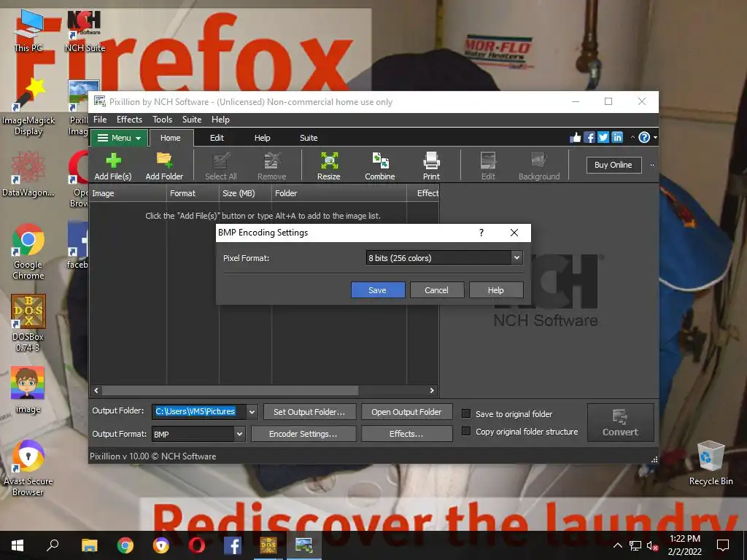The width and height of the screenshot is (747, 560).
Task: Open the image file on desktop
Action: click(28, 389)
